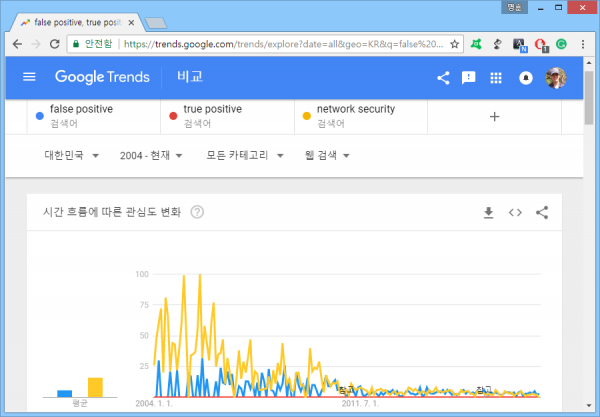Add a comparison term with plus button
Viewport: 600px width, 417px height.
(x=494, y=117)
